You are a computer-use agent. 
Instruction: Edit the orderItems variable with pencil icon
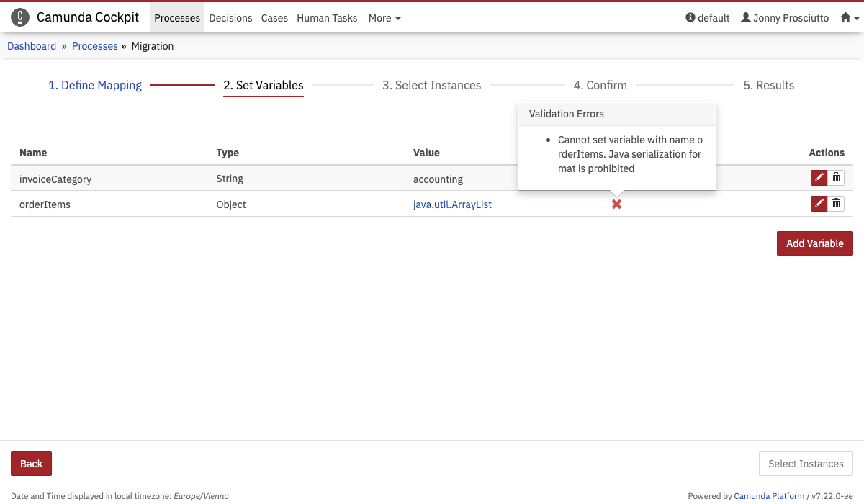819,204
